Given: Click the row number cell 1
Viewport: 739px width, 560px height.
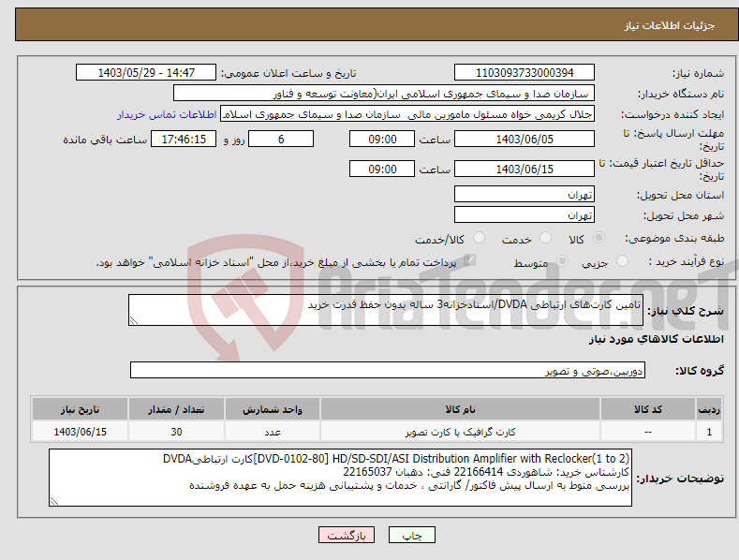Looking at the screenshot, I should coord(709,432).
